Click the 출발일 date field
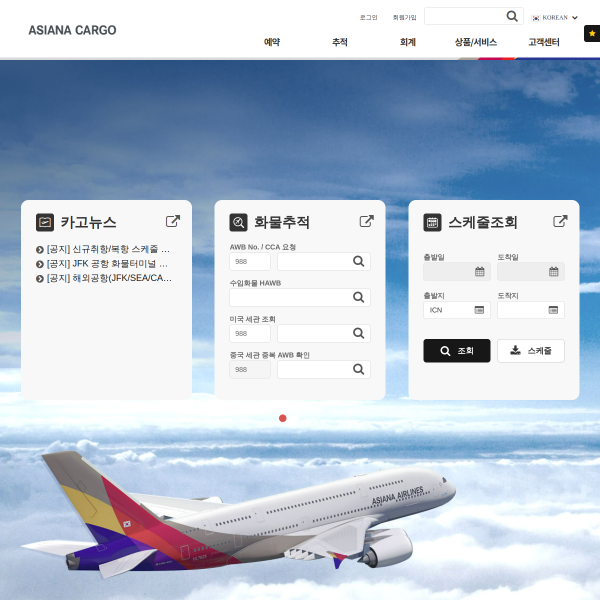The width and height of the screenshot is (600, 600). tap(457, 272)
